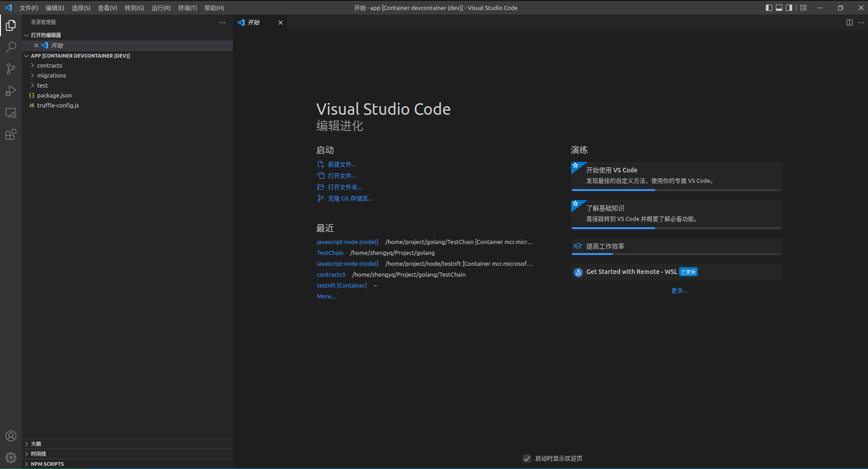Expand the NPM SCRIPTS section

pyautogui.click(x=47, y=464)
